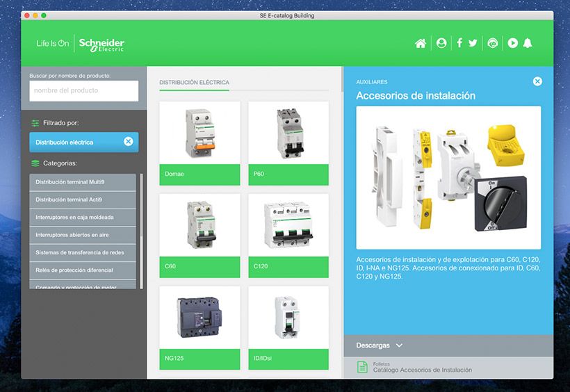Focus the nombre del producto search field
This screenshot has height=392, width=570.
(84, 90)
